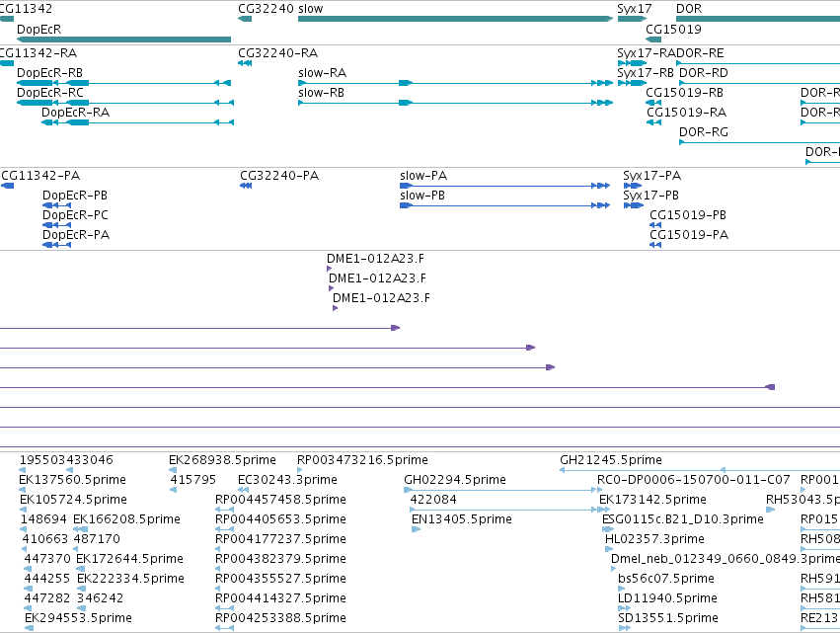Select the slow gene bar
The image size is (840, 633).
pos(455,19)
